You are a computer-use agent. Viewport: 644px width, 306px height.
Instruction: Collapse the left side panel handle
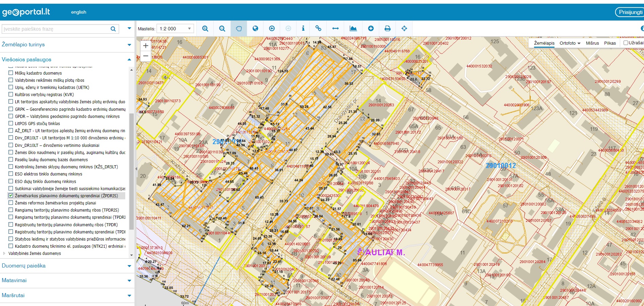136,169
